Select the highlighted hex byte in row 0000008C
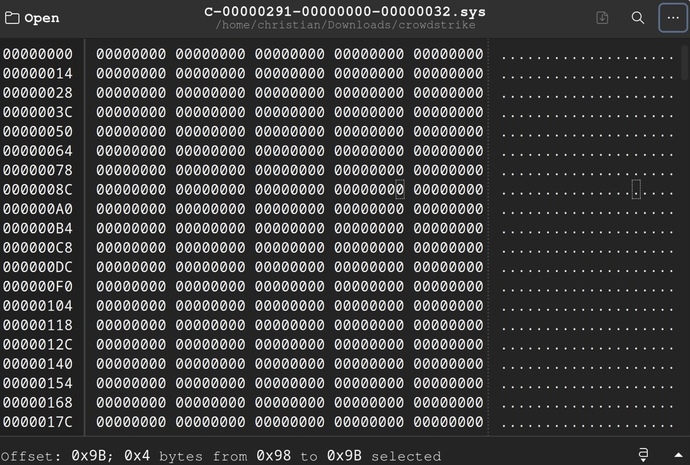 click(x=400, y=190)
